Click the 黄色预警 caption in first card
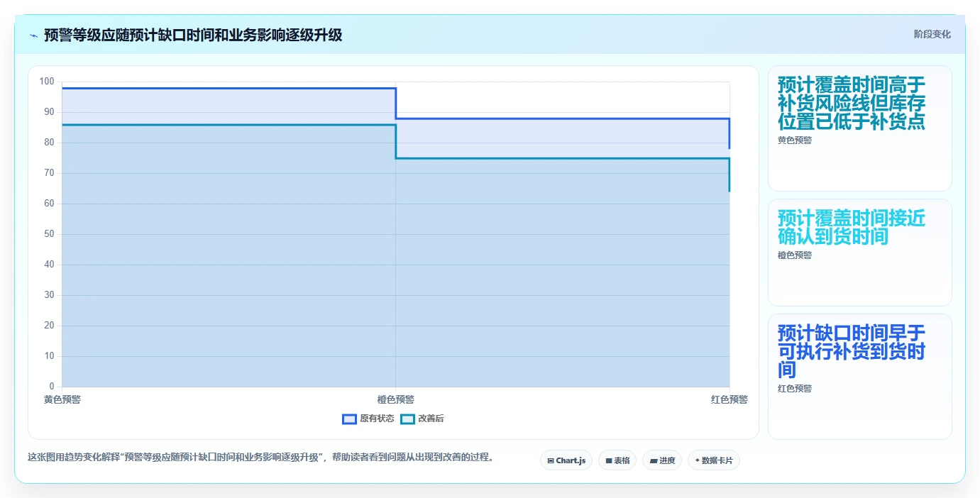Image resolution: width=980 pixels, height=498 pixels. coord(795,140)
